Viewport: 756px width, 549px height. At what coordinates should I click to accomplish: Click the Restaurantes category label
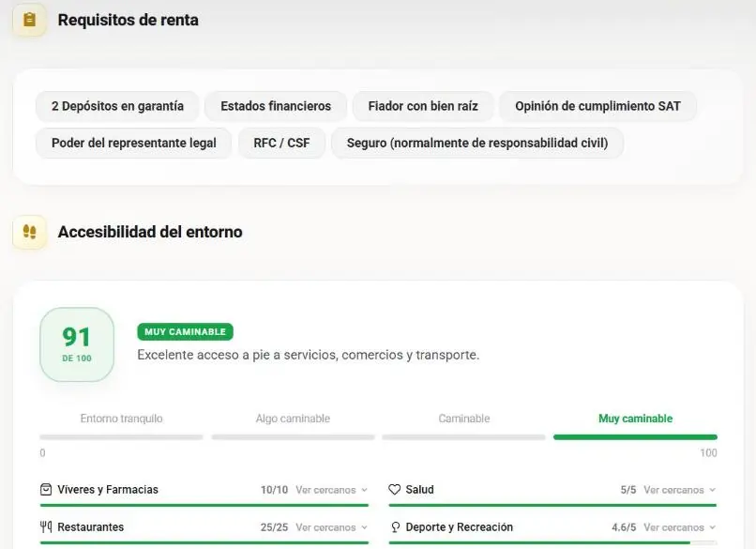(x=91, y=527)
